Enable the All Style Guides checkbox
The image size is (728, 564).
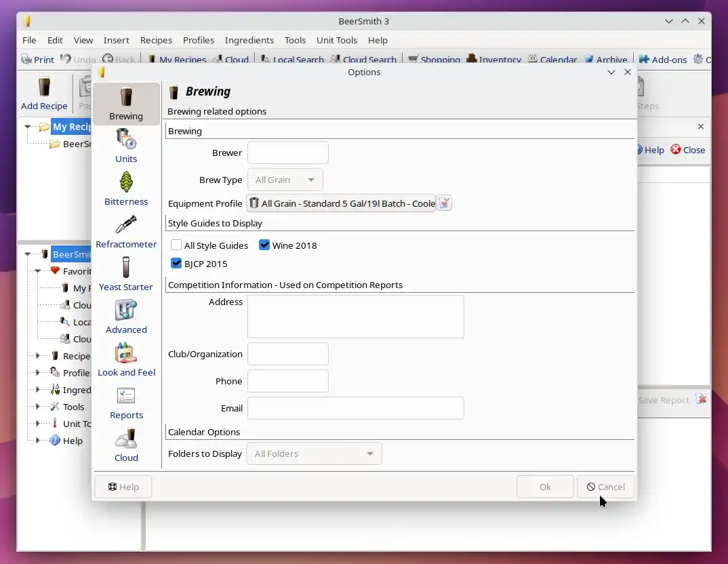click(x=176, y=245)
